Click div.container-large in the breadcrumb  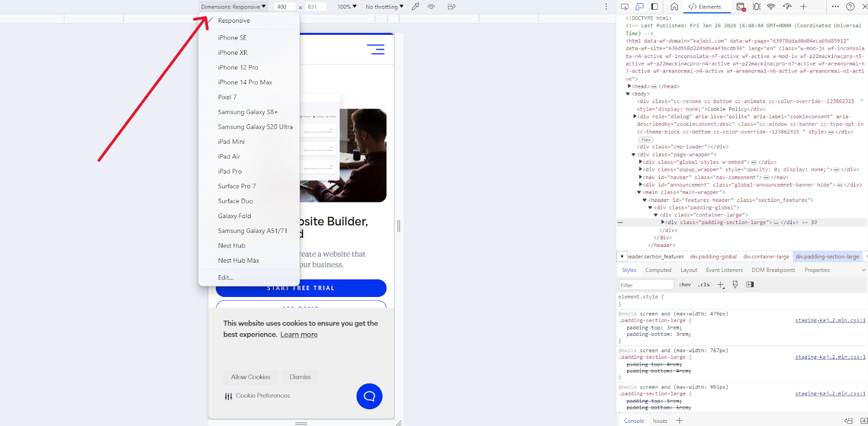(766, 257)
